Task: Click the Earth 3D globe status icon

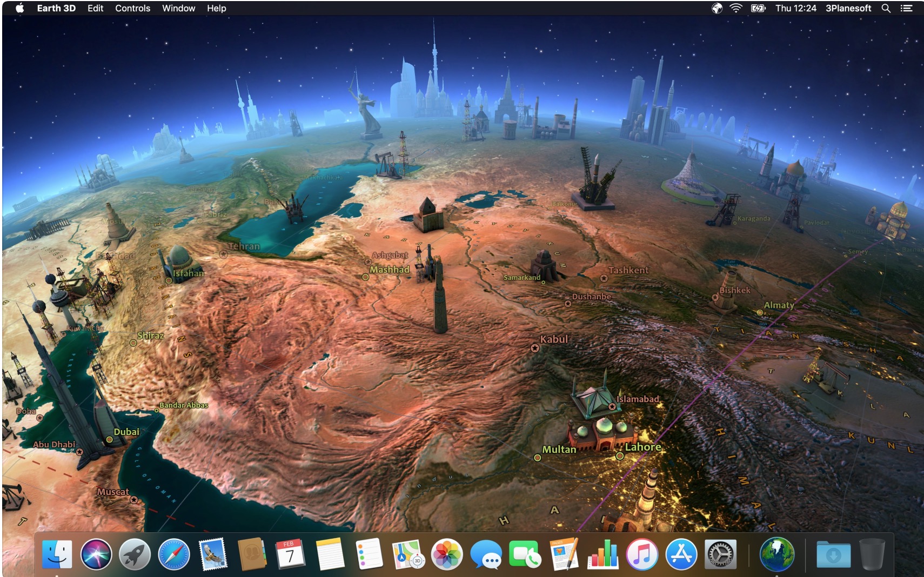Action: pyautogui.click(x=717, y=8)
